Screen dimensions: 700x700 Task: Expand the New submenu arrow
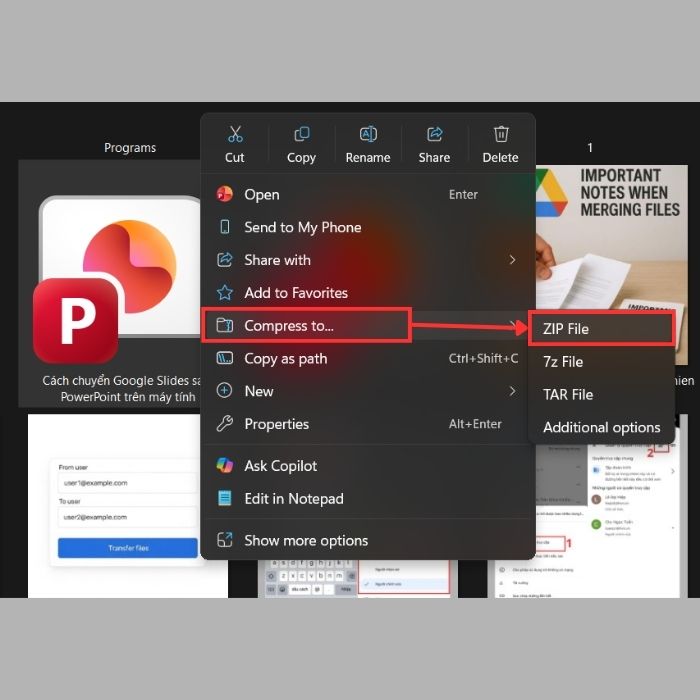pyautogui.click(x=512, y=391)
